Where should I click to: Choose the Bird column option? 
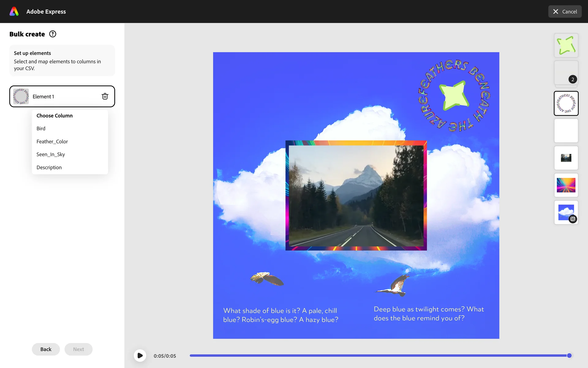coord(41,128)
